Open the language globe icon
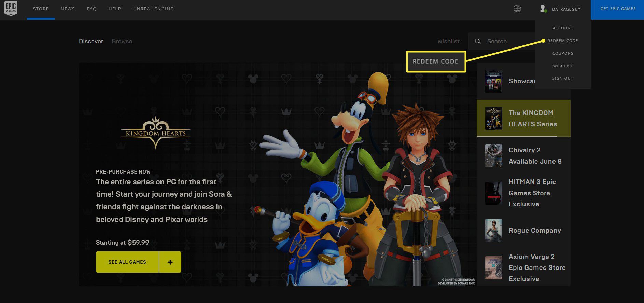This screenshot has height=303, width=644. [517, 9]
